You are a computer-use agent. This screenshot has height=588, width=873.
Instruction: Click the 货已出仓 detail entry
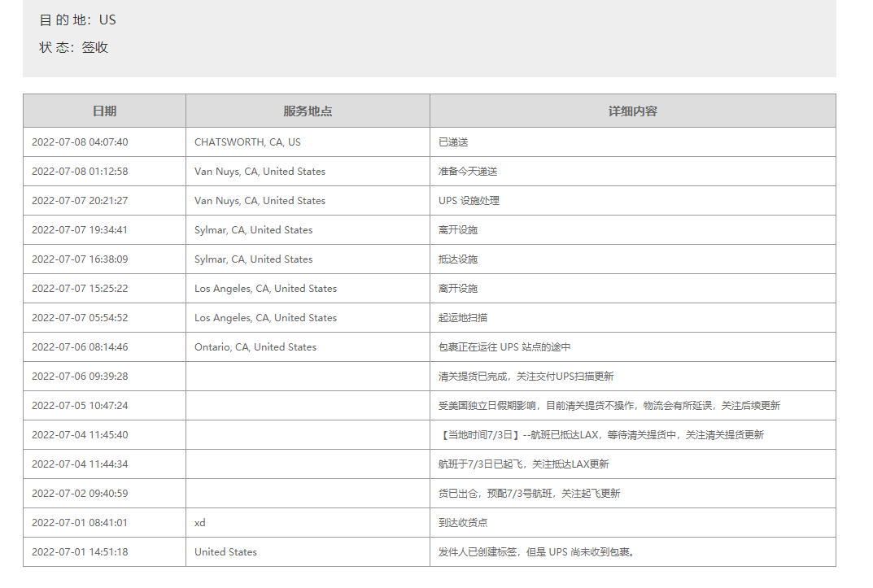click(x=529, y=494)
